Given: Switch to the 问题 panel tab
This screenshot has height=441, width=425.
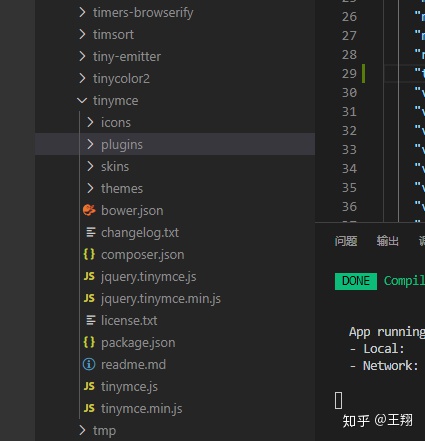Looking at the screenshot, I should pos(346,241).
